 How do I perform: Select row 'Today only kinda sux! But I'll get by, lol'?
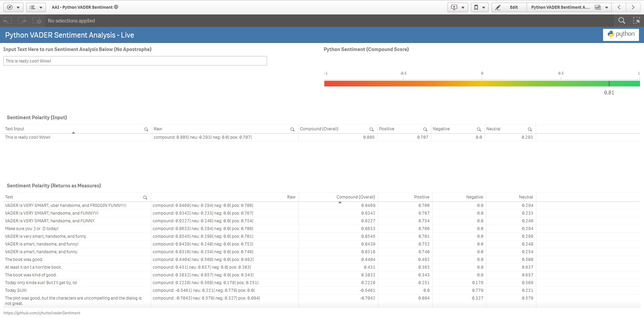77,283
